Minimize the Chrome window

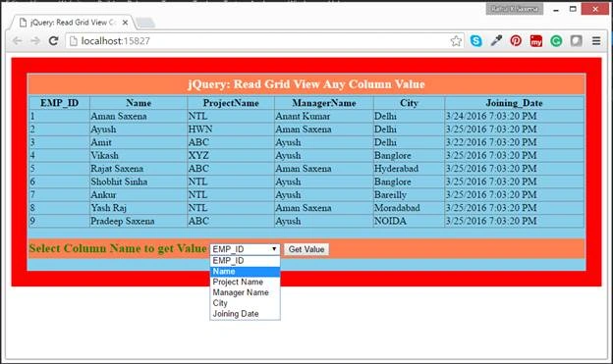point(556,9)
